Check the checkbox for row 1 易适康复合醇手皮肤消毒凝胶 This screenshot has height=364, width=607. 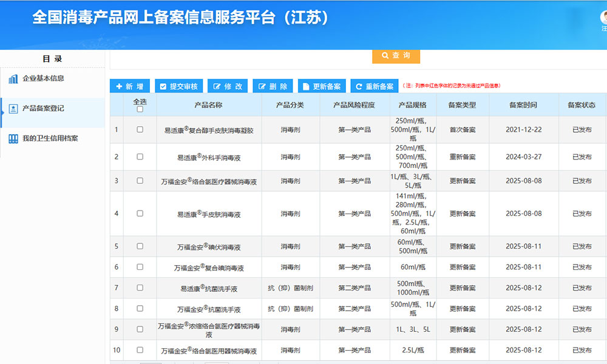click(x=140, y=130)
